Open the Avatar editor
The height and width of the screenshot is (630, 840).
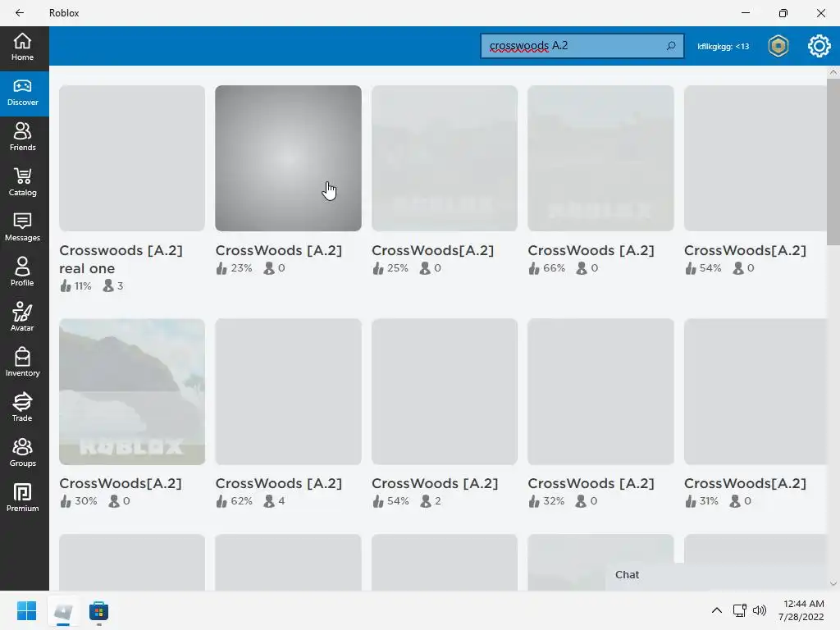coord(24,318)
